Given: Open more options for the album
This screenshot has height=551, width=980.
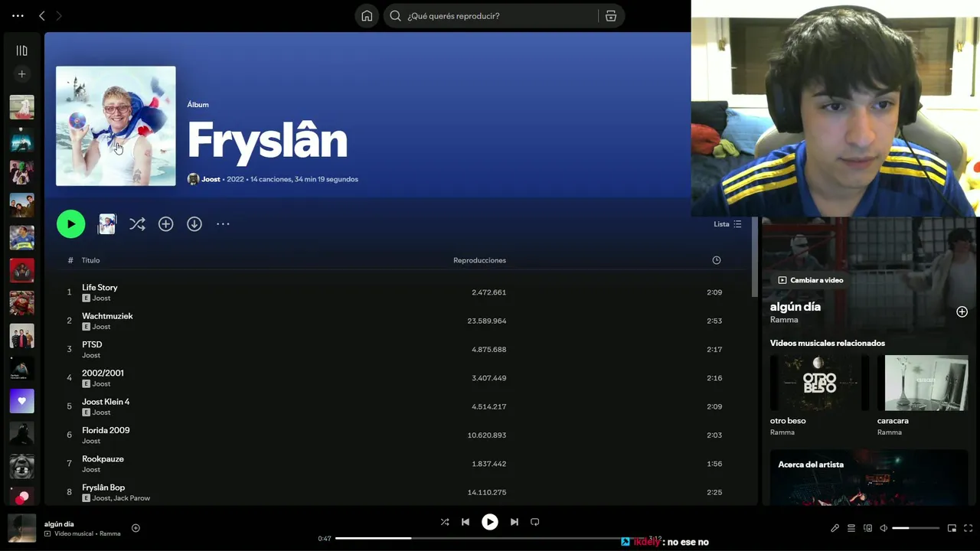Looking at the screenshot, I should click(223, 223).
